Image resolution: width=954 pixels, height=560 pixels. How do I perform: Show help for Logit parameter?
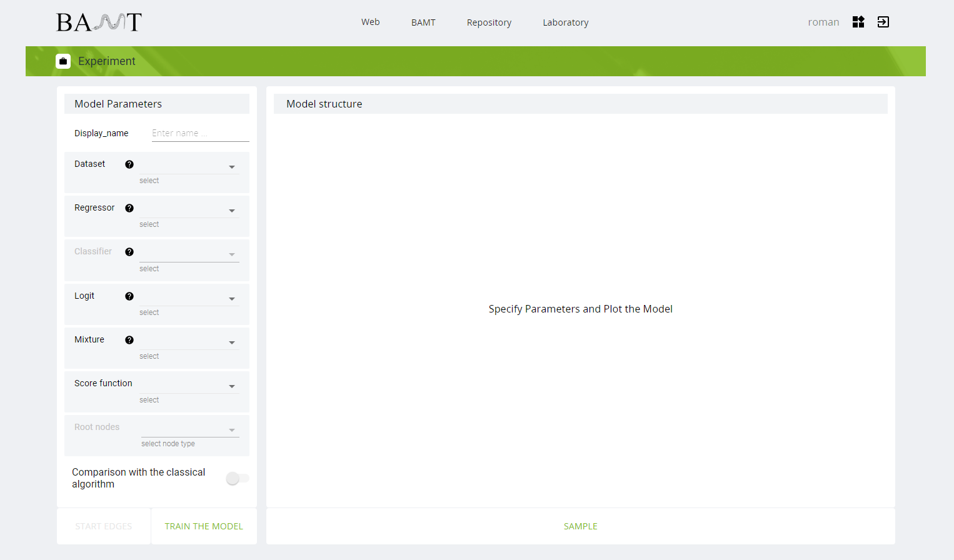[x=129, y=296]
